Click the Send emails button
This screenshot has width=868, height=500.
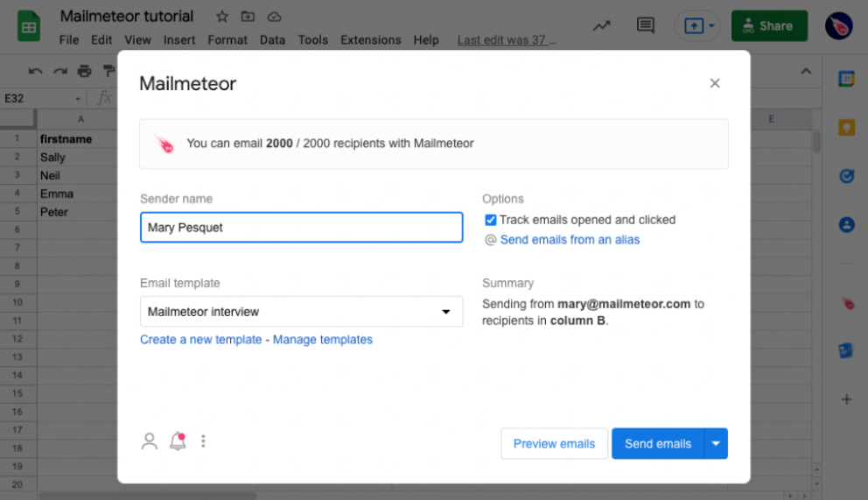(658, 444)
